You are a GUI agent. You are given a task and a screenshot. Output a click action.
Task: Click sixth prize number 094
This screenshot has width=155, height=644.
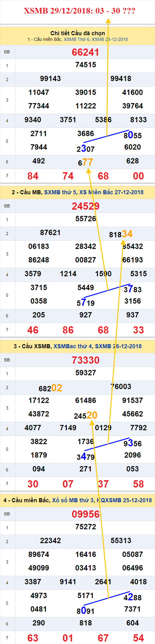pyautogui.click(x=39, y=469)
